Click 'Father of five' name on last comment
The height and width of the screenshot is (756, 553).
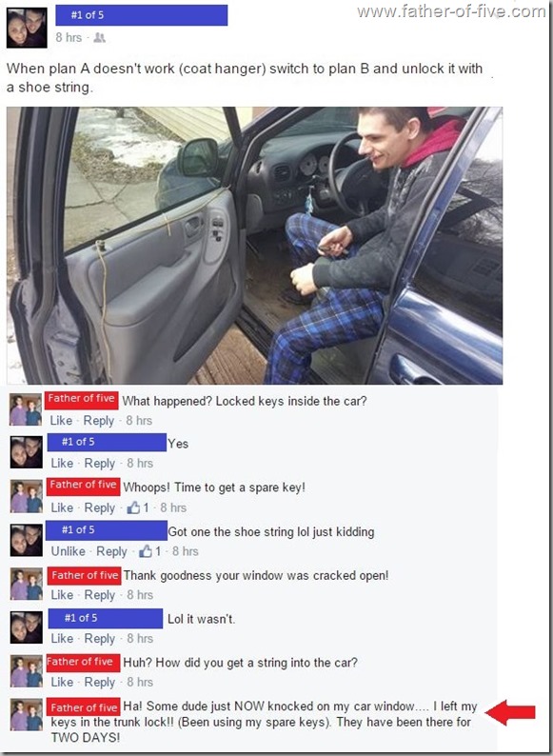tap(84, 707)
